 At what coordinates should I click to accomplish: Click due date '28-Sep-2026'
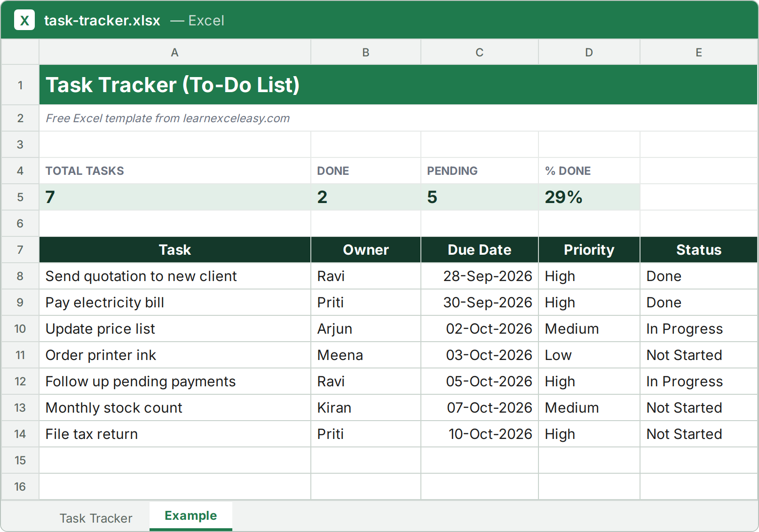tap(480, 276)
